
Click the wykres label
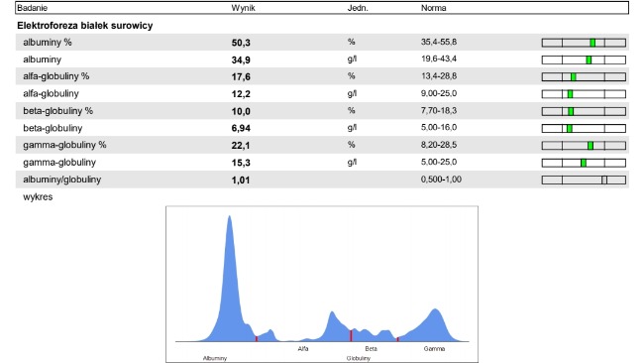(38, 197)
